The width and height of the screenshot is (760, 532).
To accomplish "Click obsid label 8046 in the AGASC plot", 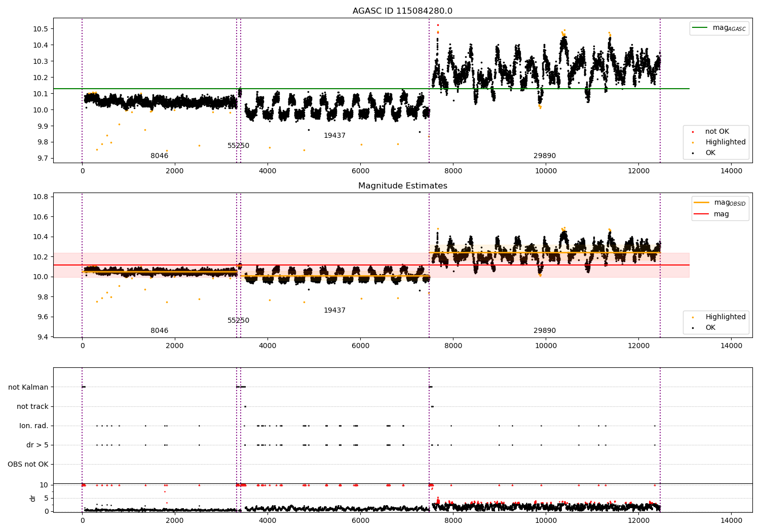I will click(159, 156).
